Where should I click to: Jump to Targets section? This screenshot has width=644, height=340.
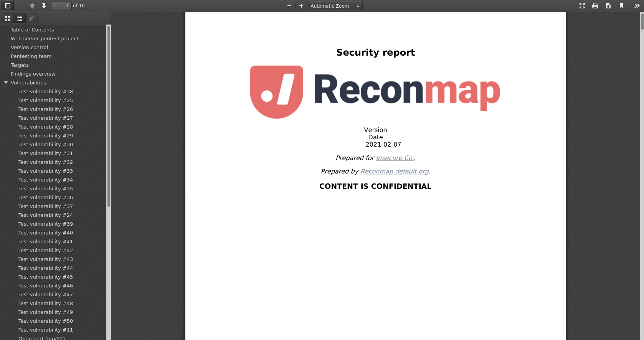20,65
